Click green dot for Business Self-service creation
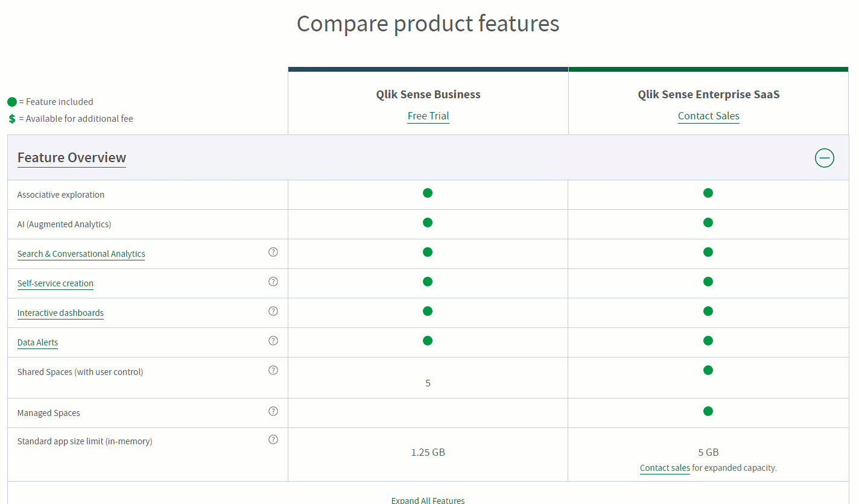 [428, 282]
